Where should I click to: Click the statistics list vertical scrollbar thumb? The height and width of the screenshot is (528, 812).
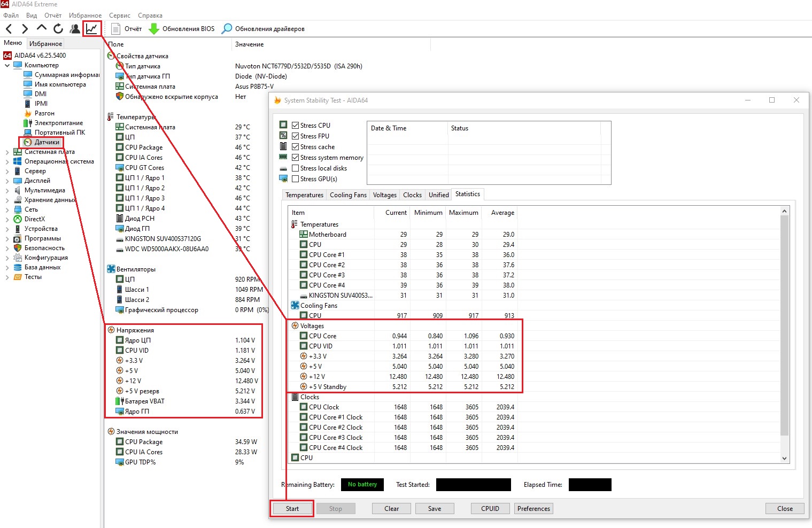pyautogui.click(x=784, y=326)
